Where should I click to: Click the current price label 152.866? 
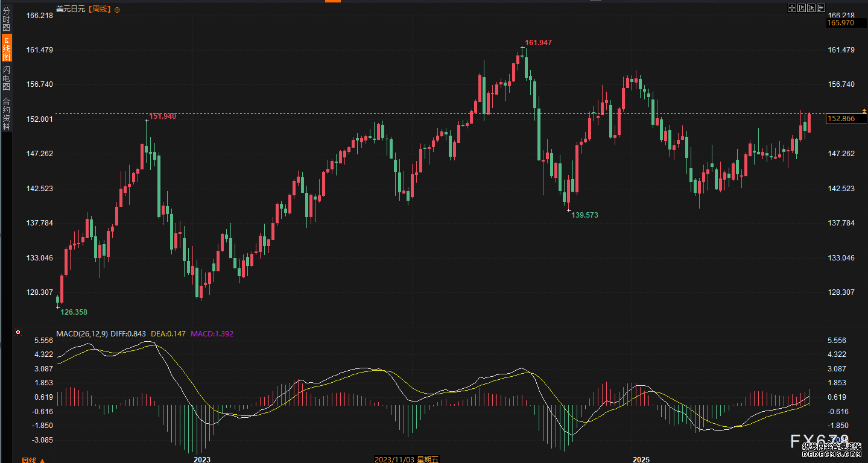pyautogui.click(x=841, y=119)
